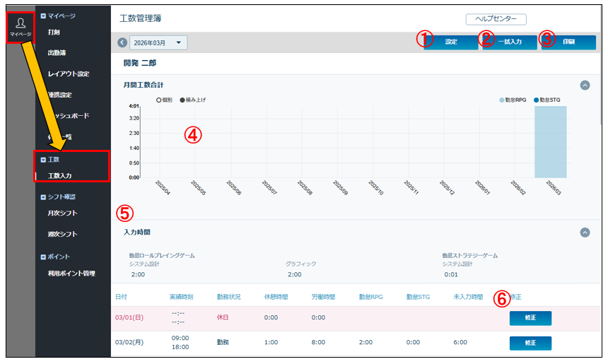Collapse the 月間工数合計 section
This screenshot has height=364, width=608.
[x=585, y=86]
